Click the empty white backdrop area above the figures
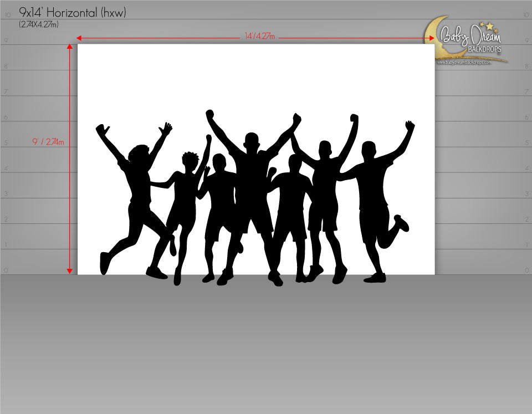 coord(255,78)
